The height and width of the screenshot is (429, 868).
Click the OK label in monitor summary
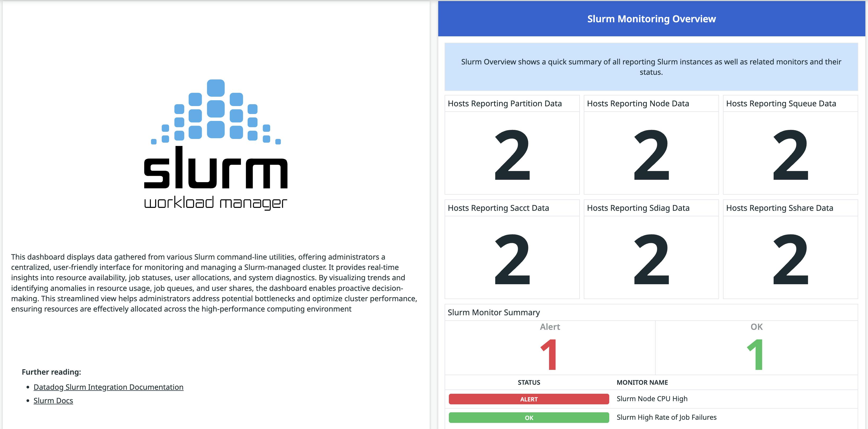click(x=756, y=327)
